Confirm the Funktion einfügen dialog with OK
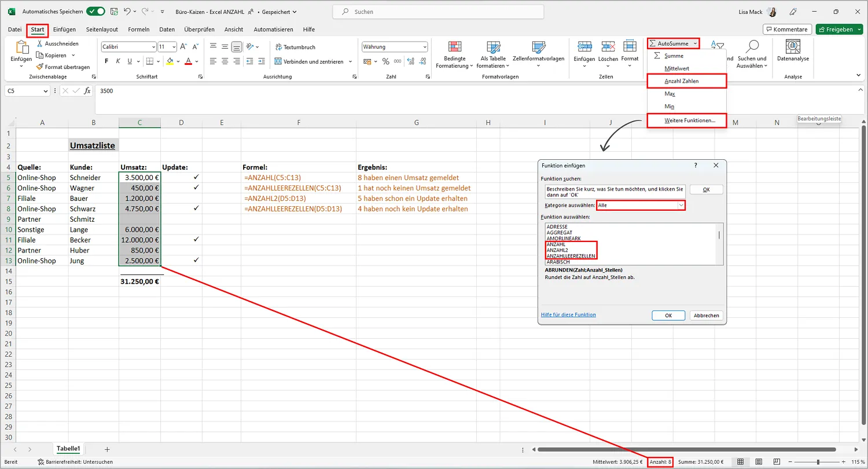The image size is (868, 469). [x=668, y=315]
